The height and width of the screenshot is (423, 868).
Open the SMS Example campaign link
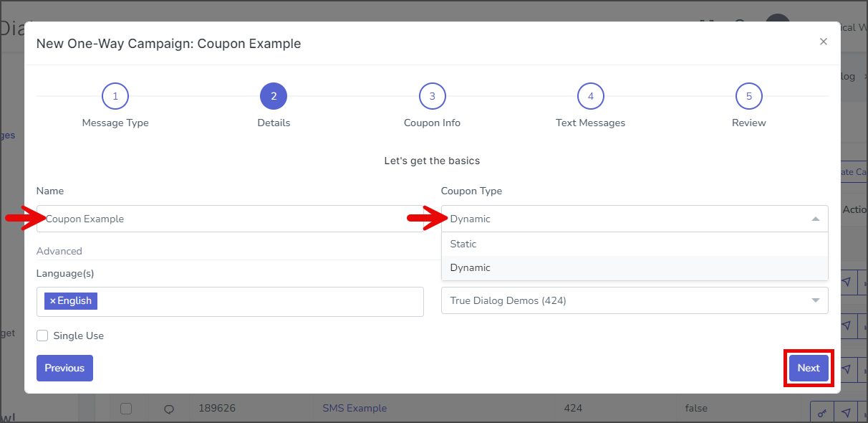click(x=355, y=408)
